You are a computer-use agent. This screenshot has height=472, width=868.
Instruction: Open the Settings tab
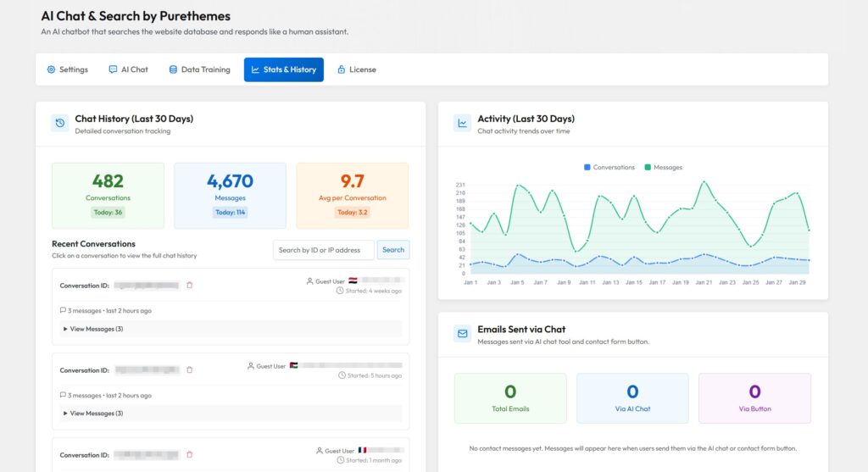(x=68, y=69)
